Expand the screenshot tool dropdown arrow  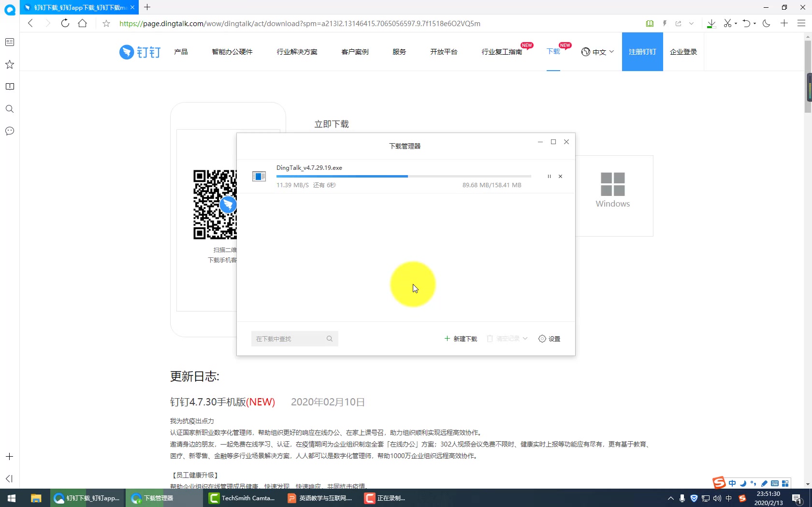[x=736, y=23]
